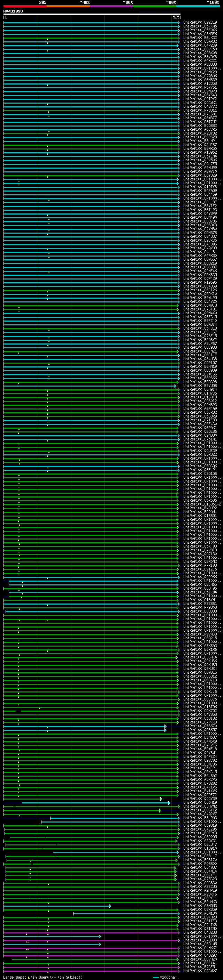
Task: Click the cyan alignment bar for A6N130
Action: (x=126, y=913)
